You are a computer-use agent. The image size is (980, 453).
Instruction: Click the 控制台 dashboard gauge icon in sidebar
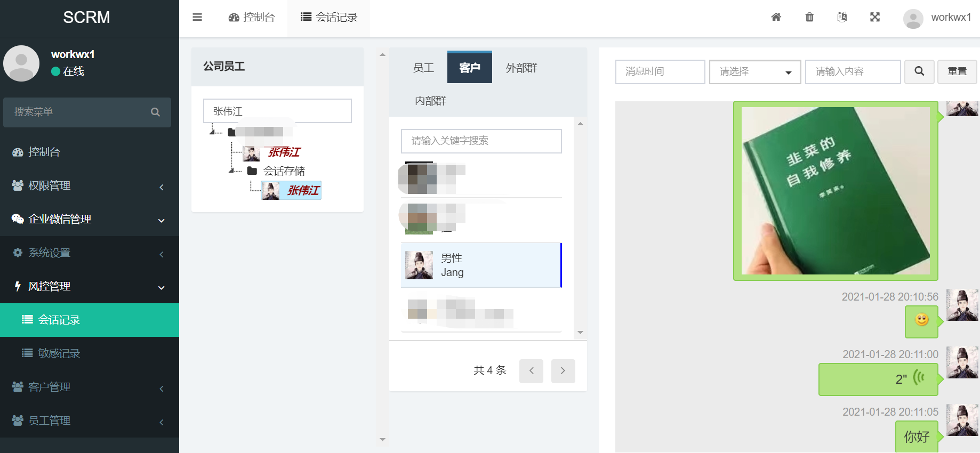click(18, 152)
